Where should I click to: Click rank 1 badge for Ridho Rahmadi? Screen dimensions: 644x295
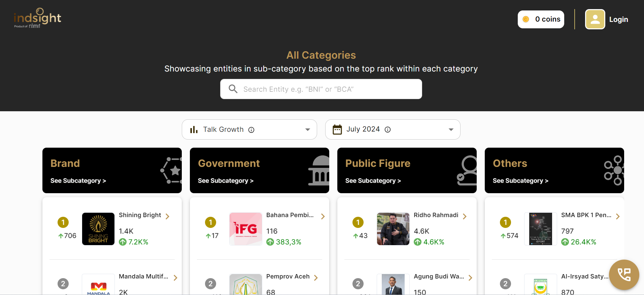coord(358,223)
